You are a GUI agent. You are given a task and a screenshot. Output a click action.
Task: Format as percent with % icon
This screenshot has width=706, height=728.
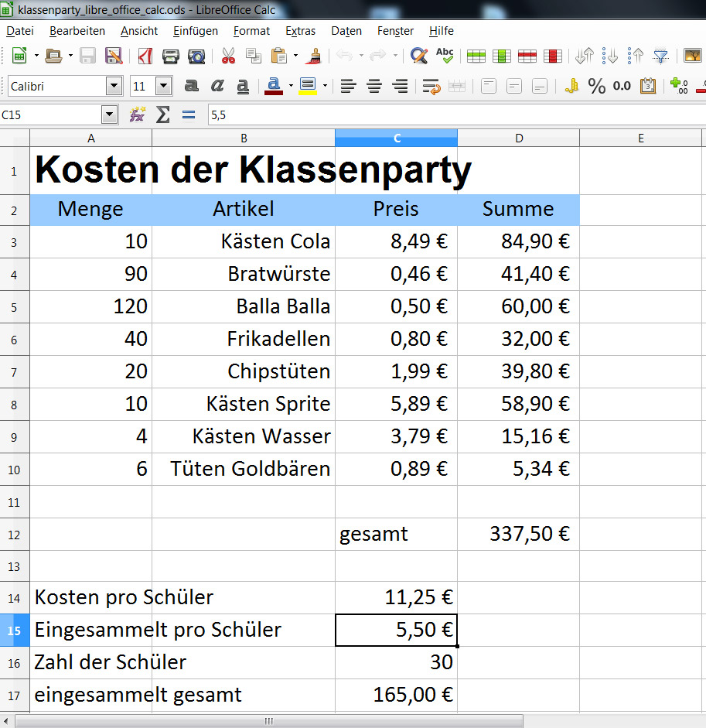[x=596, y=86]
